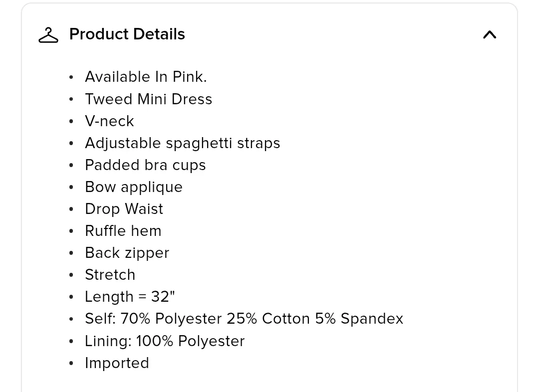Viewport: 539px width, 392px height.
Task: Click the Adjustable spaghetti straps entry
Action: point(183,143)
